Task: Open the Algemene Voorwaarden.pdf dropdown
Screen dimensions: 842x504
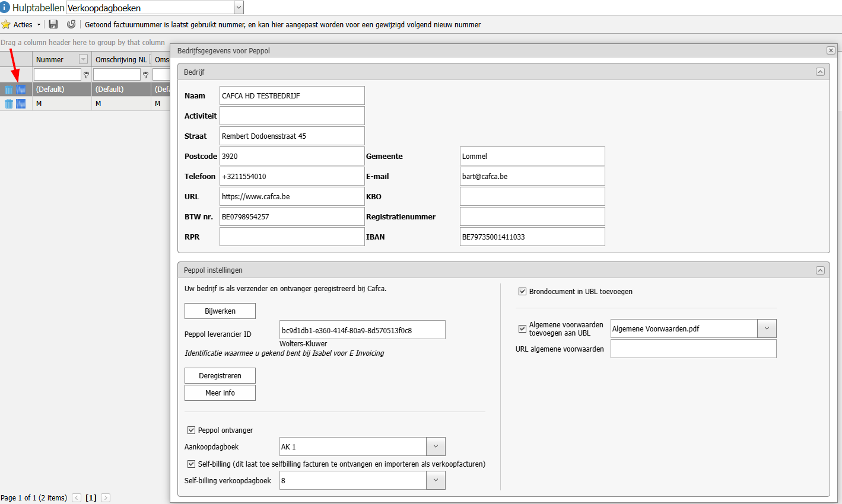Action: pyautogui.click(x=767, y=328)
